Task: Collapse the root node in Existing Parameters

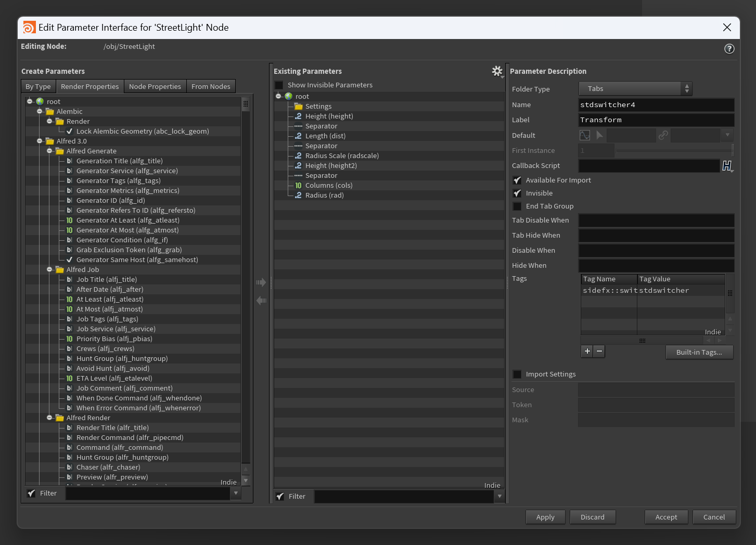Action: (x=278, y=96)
